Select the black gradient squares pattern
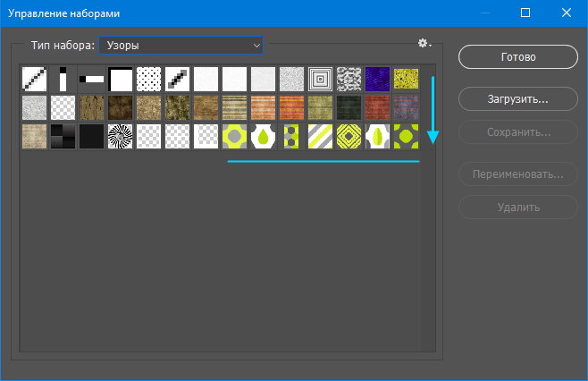 click(63, 136)
